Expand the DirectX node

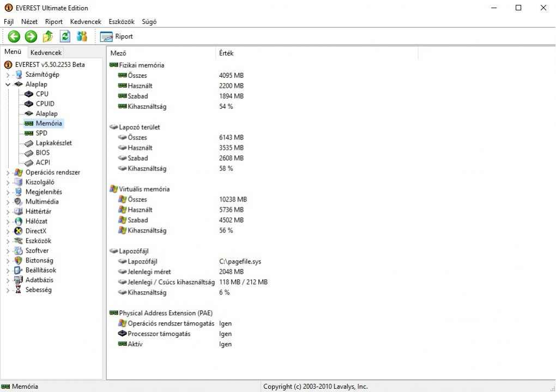[8, 231]
